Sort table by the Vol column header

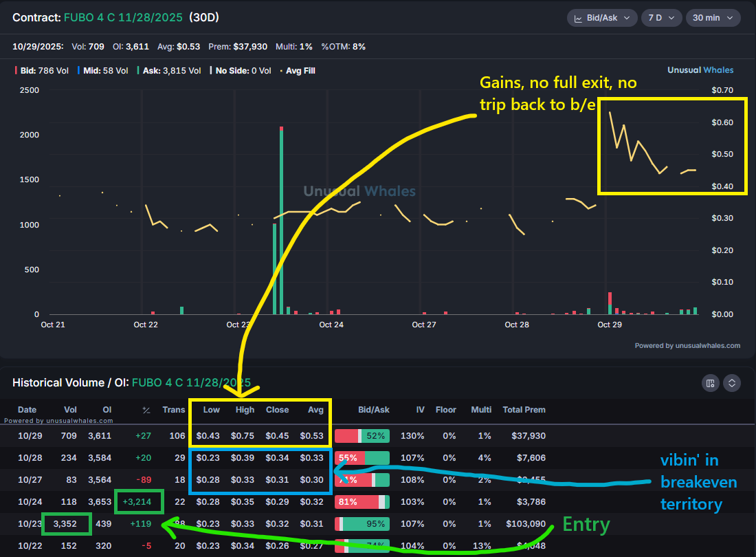pos(70,409)
